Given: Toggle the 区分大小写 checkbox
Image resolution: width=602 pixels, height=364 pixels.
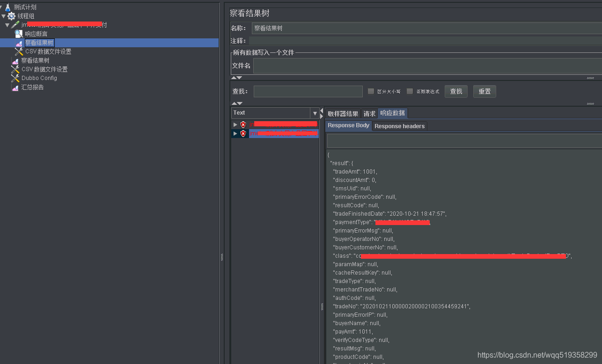Looking at the screenshot, I should pos(371,91).
